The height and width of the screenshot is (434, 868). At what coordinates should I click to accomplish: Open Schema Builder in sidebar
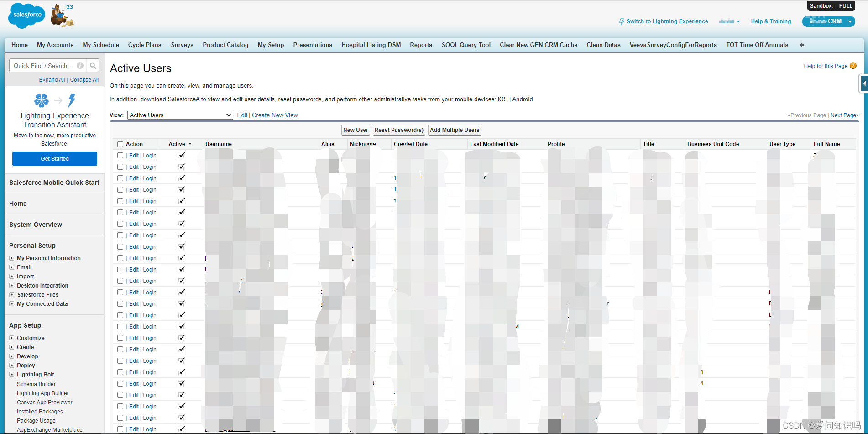coord(36,384)
